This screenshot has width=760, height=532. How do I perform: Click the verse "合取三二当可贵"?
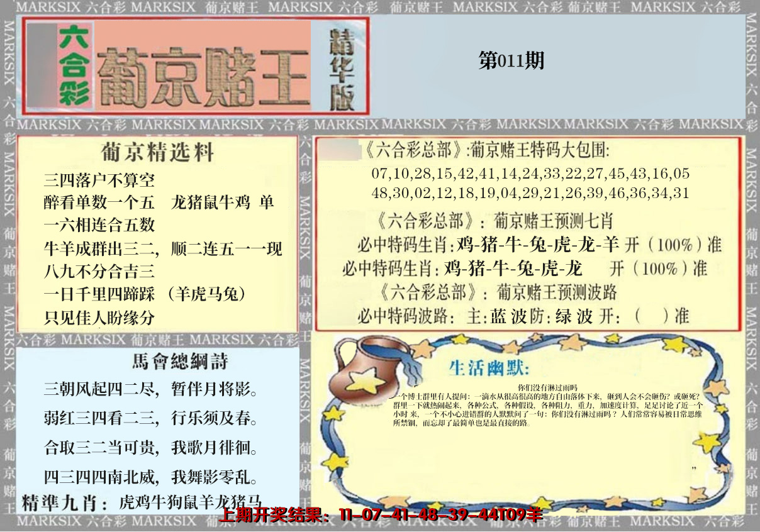pos(99,448)
